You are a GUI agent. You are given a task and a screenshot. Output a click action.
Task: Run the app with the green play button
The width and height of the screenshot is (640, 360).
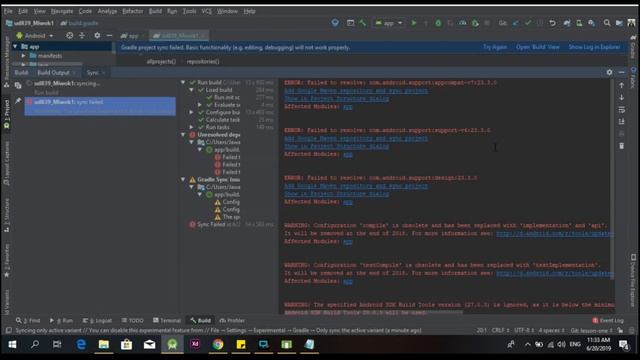click(x=413, y=23)
